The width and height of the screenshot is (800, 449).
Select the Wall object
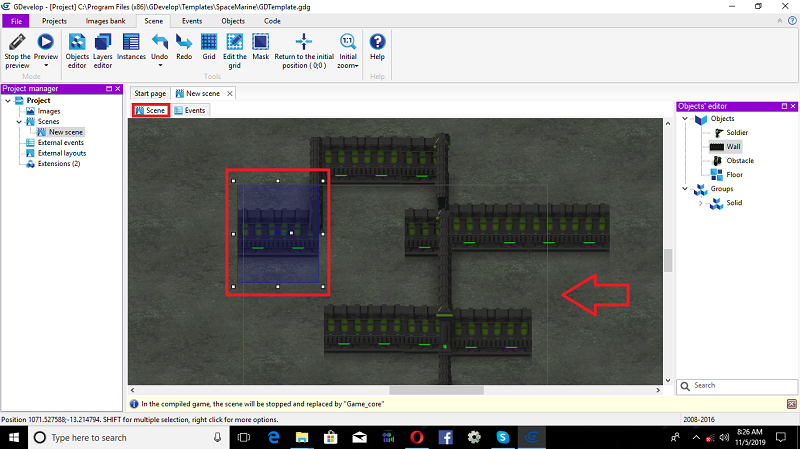pyautogui.click(x=733, y=146)
